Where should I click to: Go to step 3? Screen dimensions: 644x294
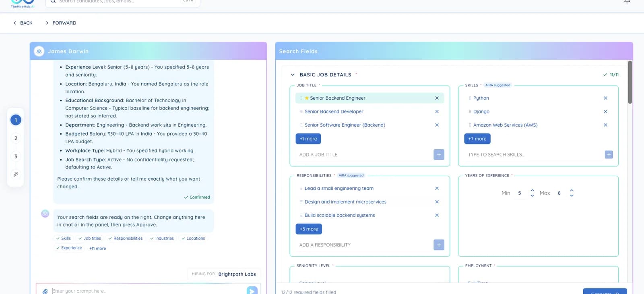pyautogui.click(x=16, y=156)
